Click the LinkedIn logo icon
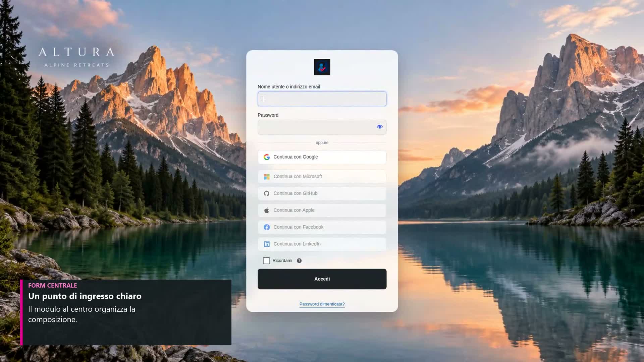 [x=267, y=244]
